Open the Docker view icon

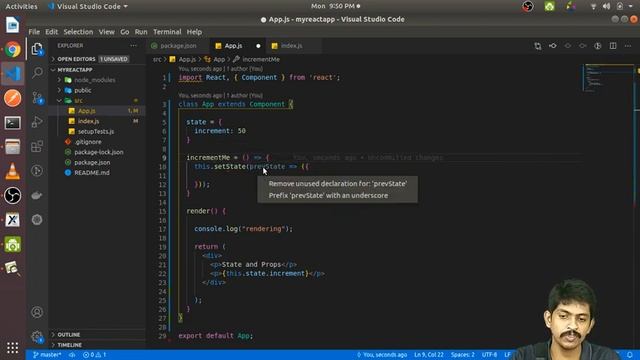click(37, 196)
